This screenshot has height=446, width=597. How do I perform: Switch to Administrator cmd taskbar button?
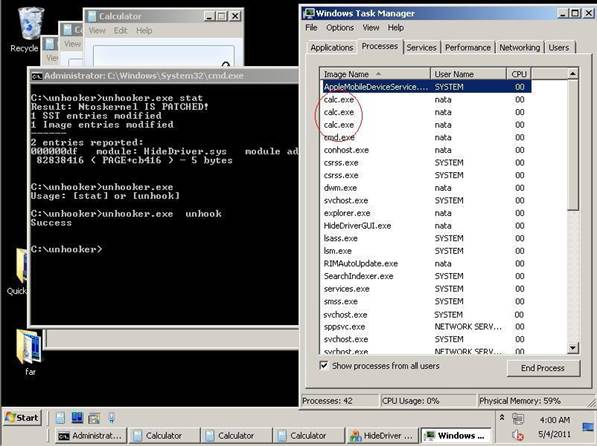pos(90,436)
